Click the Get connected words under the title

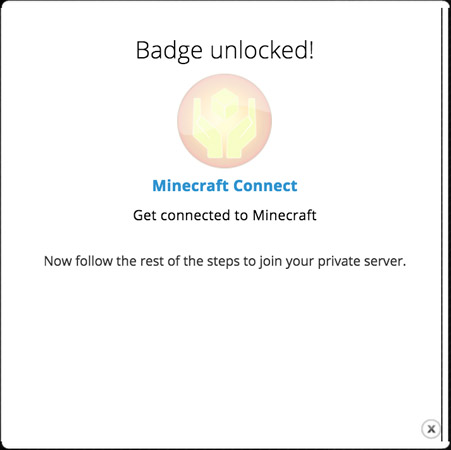[x=182, y=216]
